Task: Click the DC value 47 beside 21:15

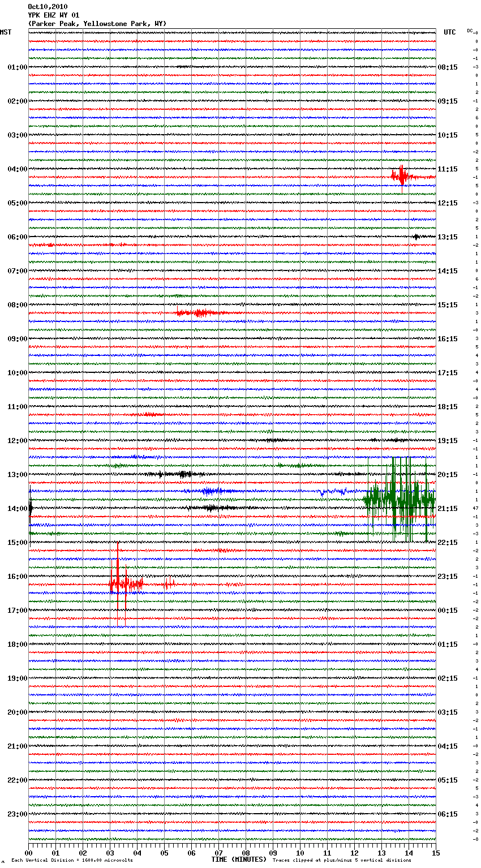Action: (476, 509)
